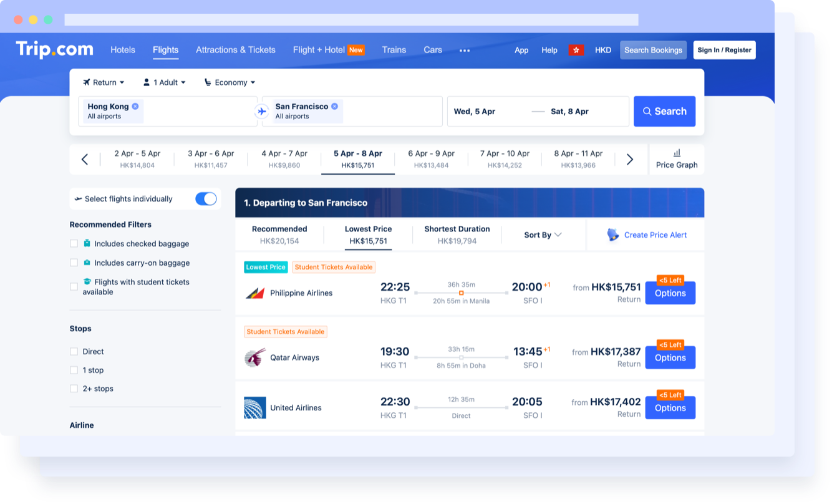This screenshot has height=504, width=832.
Task: Select 2 Apr - 5 Apr dates
Action: click(x=137, y=159)
